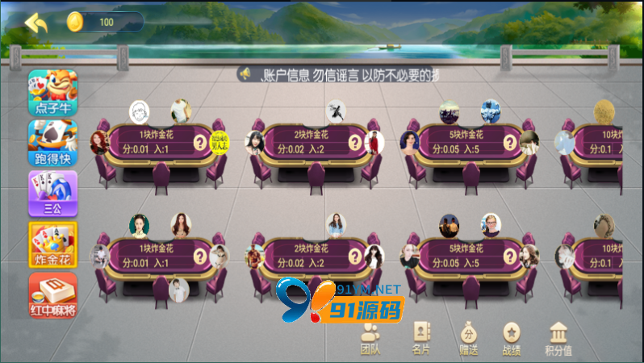Join the bottom-row 2块炸金花 table
The width and height of the screenshot is (644, 363).
tap(311, 256)
